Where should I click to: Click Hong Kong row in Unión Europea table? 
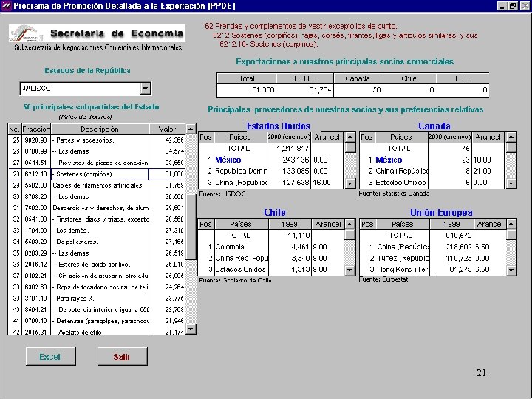coord(432,270)
